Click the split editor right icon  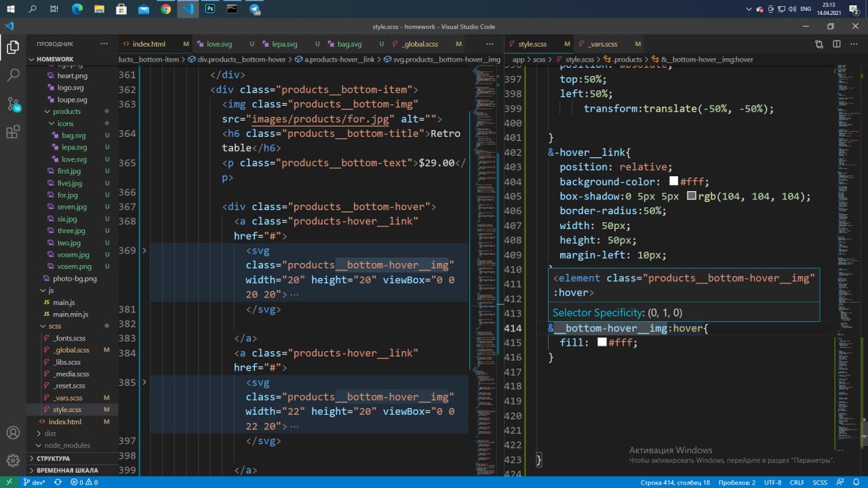point(837,44)
